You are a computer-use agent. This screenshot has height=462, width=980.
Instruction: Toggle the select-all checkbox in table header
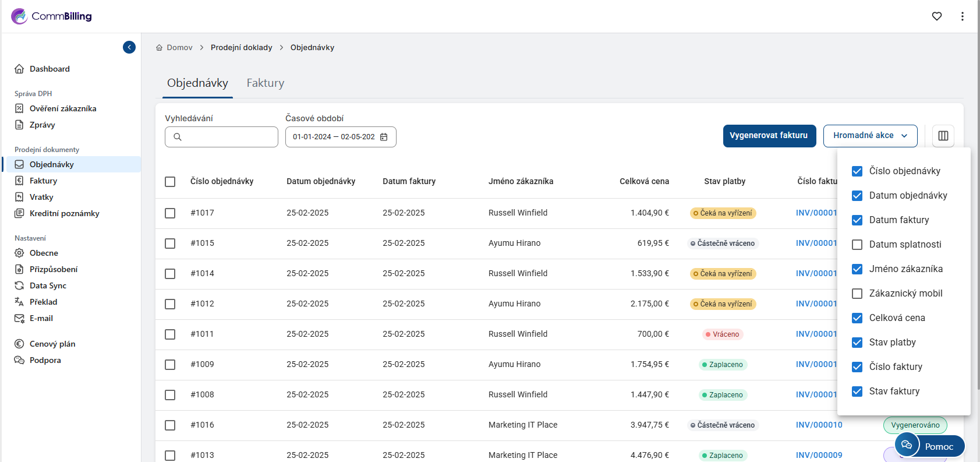pyautogui.click(x=170, y=182)
